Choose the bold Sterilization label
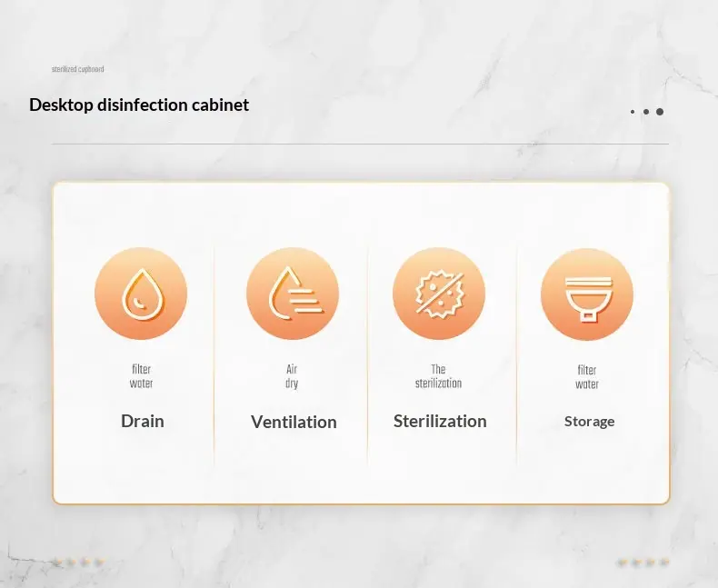Screen dimensions: 718x588 (x=440, y=421)
